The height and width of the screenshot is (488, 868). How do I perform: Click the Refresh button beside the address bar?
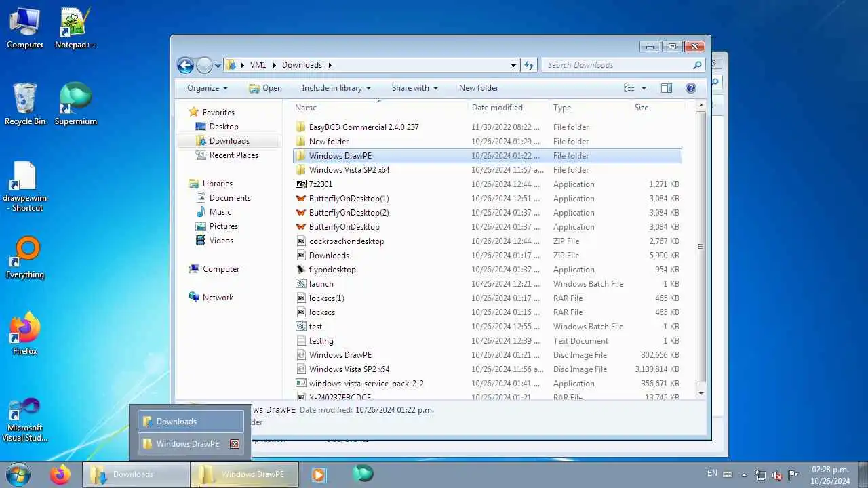point(530,65)
